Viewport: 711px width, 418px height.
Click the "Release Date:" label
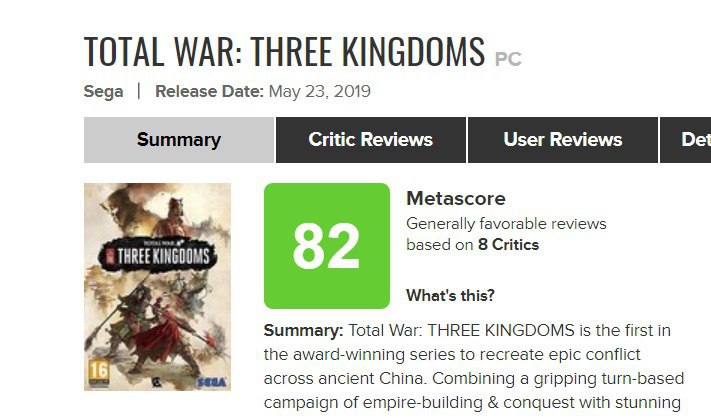209,92
